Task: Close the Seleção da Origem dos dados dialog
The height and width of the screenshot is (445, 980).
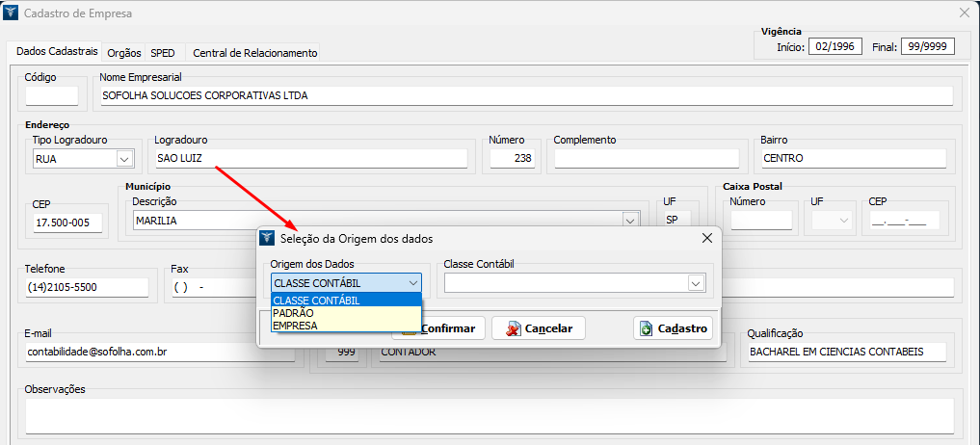Action: click(706, 238)
